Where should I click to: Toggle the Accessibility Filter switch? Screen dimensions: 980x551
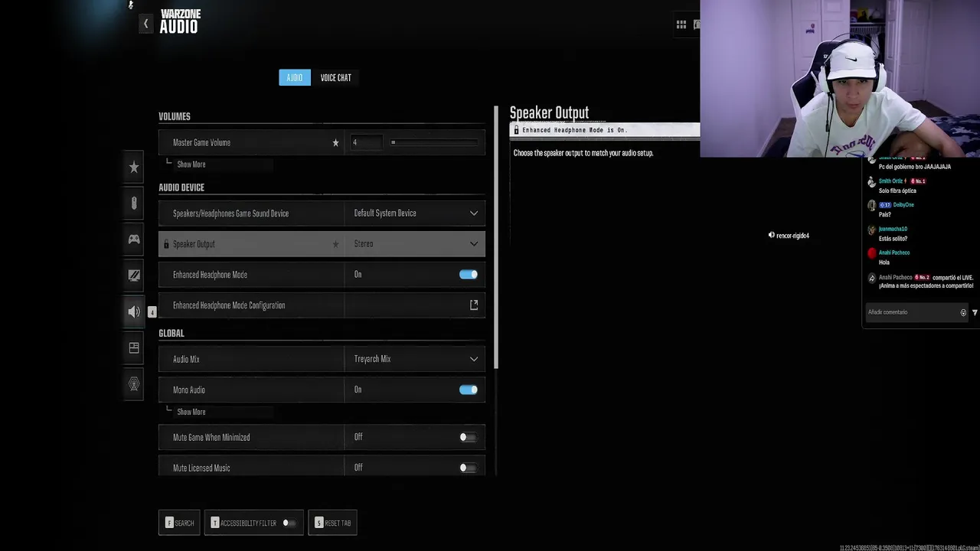point(289,523)
